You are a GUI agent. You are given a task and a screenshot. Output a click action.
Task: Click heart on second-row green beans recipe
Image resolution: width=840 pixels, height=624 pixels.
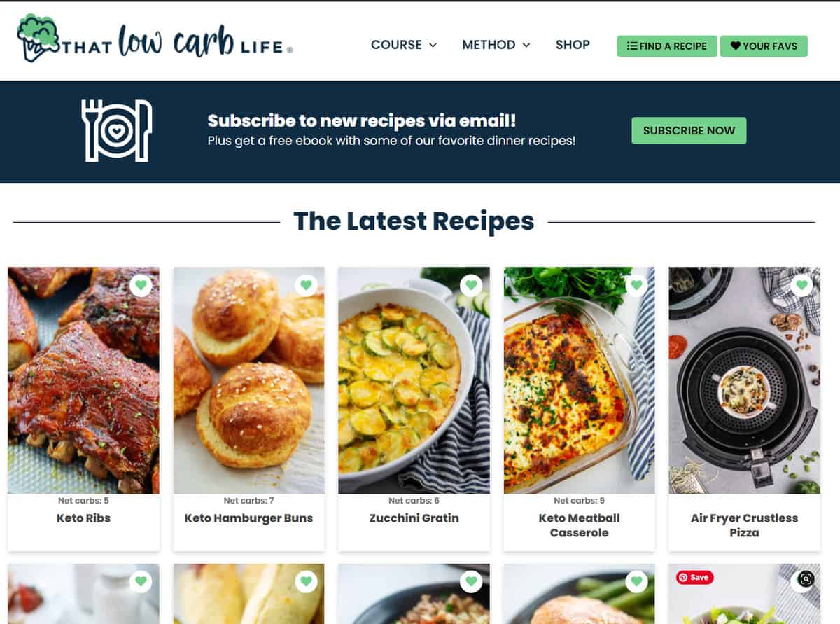[x=636, y=581]
